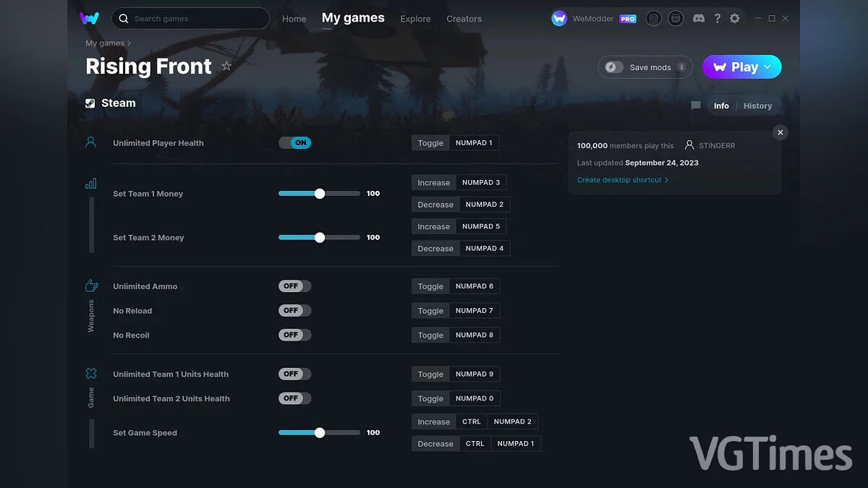Click the author icon beside STINGERR
868x488 pixels.
click(x=689, y=145)
